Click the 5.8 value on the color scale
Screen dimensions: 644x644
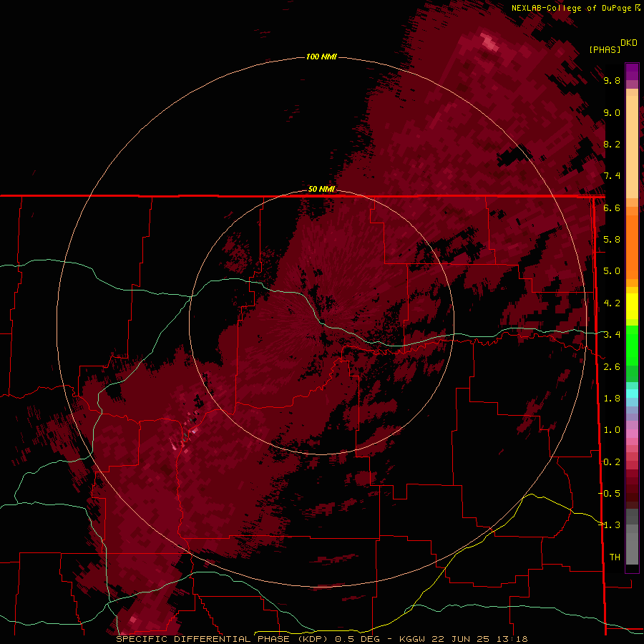pyautogui.click(x=612, y=239)
